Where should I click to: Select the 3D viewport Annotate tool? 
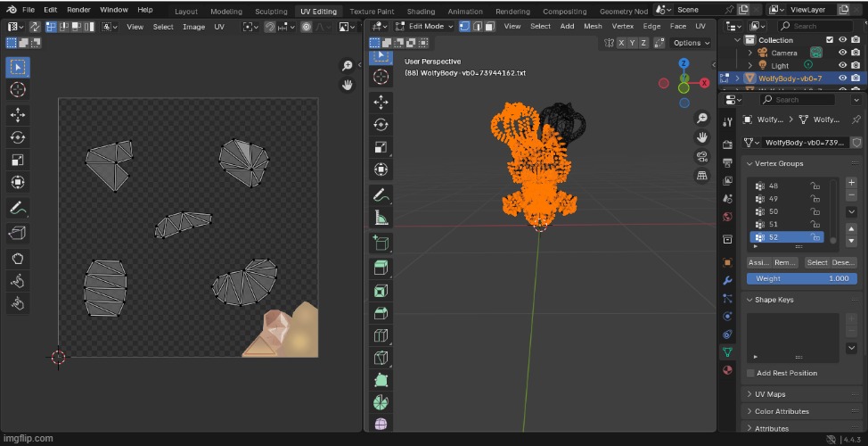381,195
